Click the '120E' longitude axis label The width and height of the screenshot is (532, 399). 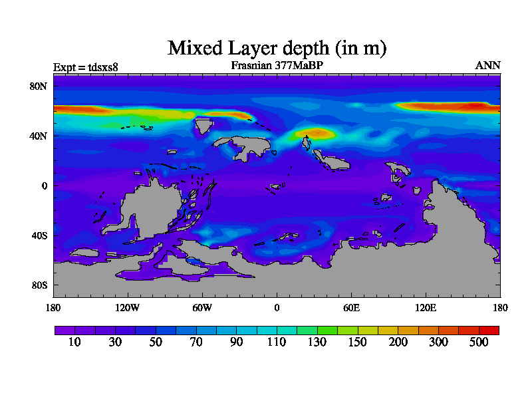tap(426, 307)
